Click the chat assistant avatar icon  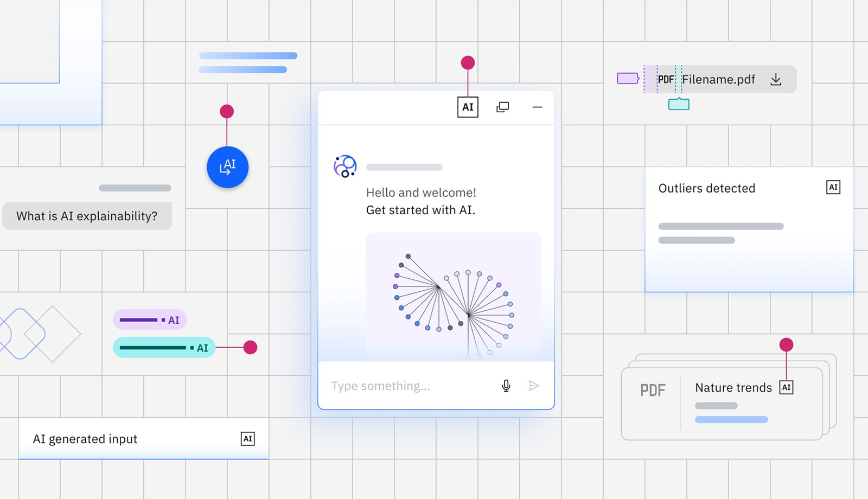click(x=345, y=167)
